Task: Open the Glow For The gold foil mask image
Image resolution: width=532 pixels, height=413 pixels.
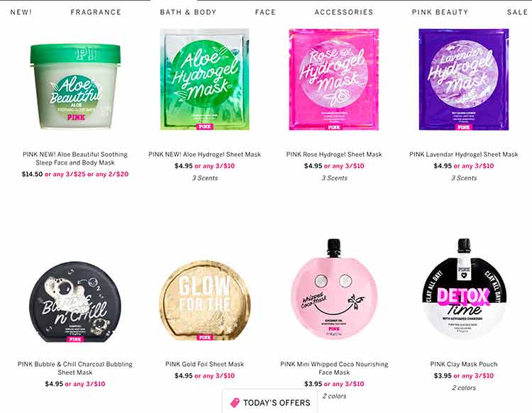Action: (204, 300)
